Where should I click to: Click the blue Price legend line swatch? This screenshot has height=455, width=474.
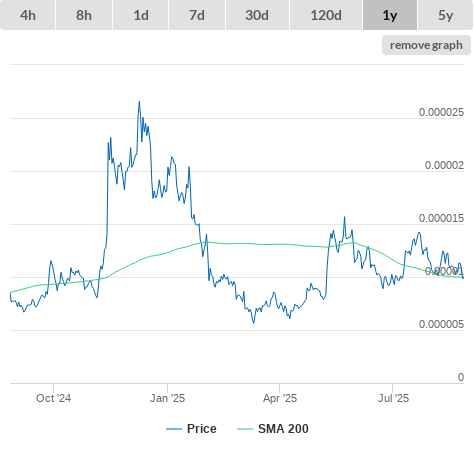174,429
